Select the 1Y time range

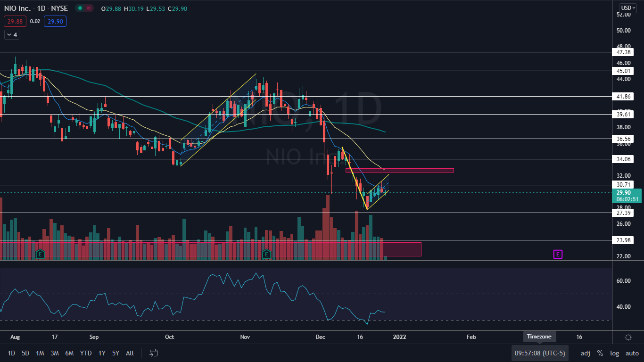102,353
